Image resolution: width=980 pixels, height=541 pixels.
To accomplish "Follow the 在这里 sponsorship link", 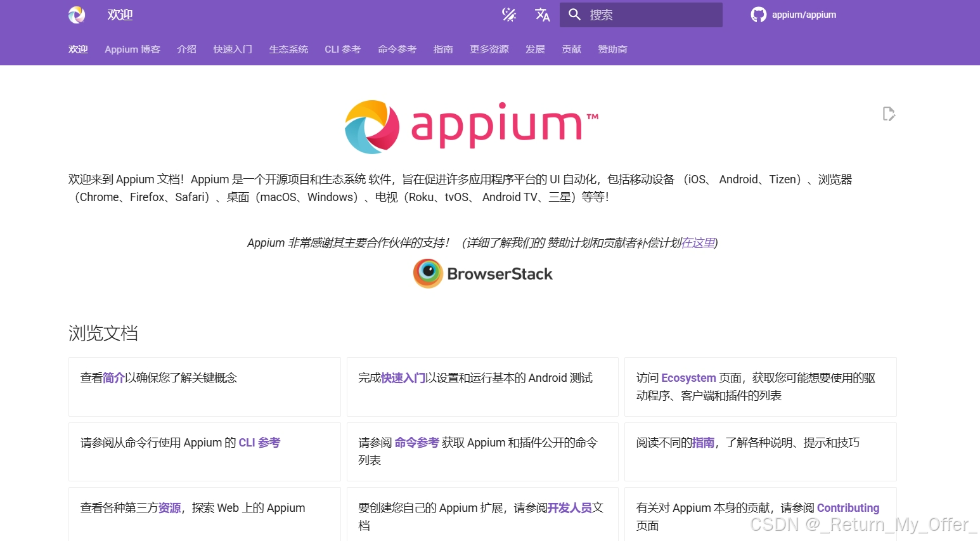I will [x=698, y=243].
